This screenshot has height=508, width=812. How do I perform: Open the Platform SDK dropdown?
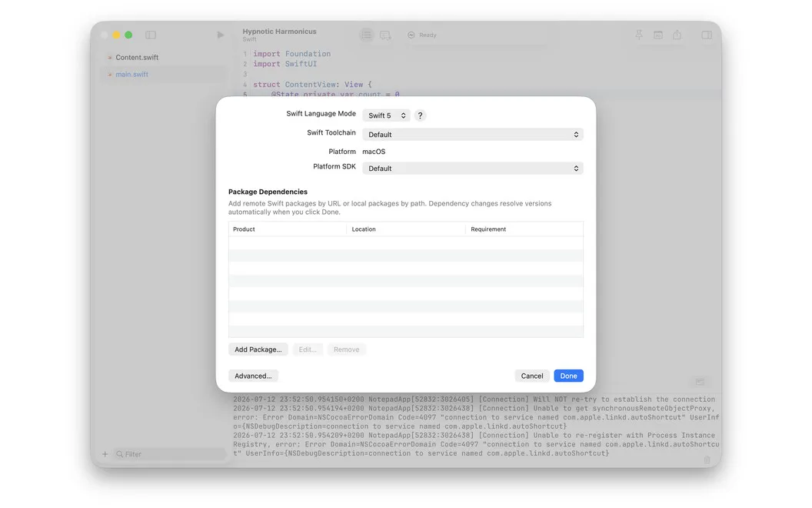point(473,169)
